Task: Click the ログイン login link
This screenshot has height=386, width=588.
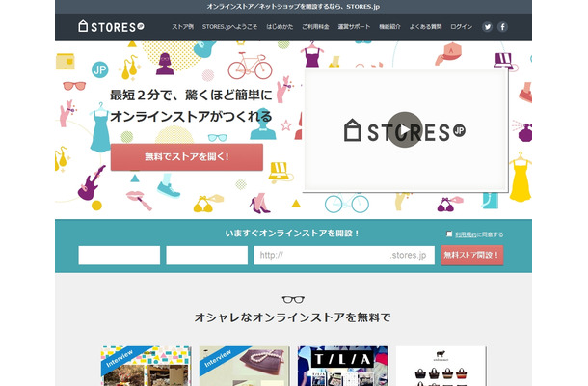Action: [x=462, y=27]
